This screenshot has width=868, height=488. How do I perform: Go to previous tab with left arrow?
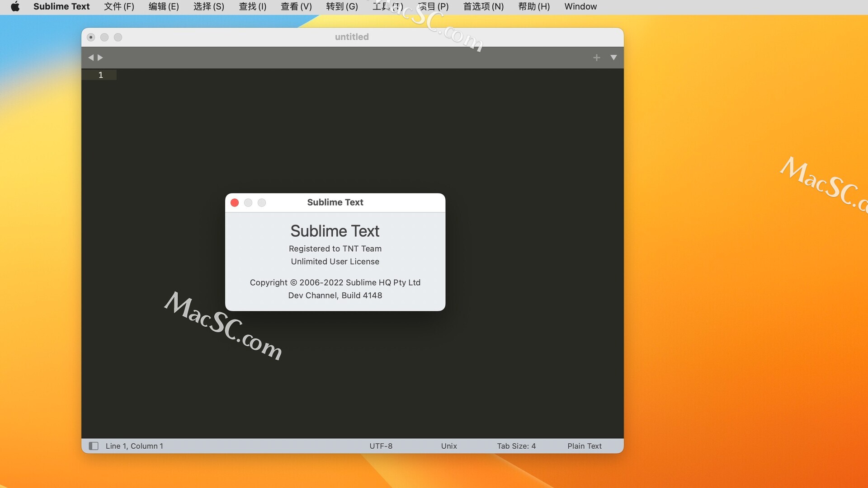coord(91,57)
